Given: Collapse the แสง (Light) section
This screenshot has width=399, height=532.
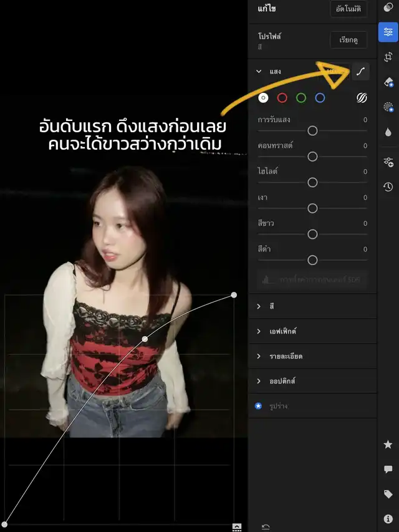Looking at the screenshot, I should [x=259, y=72].
